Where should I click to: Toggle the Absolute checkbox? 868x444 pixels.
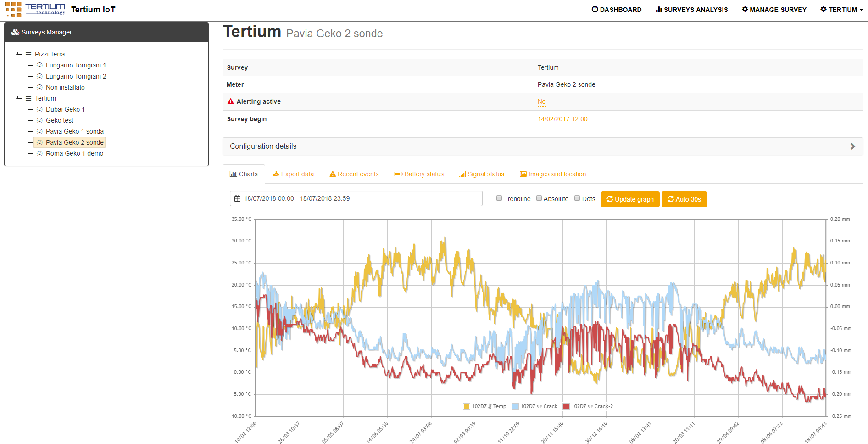pyautogui.click(x=539, y=198)
